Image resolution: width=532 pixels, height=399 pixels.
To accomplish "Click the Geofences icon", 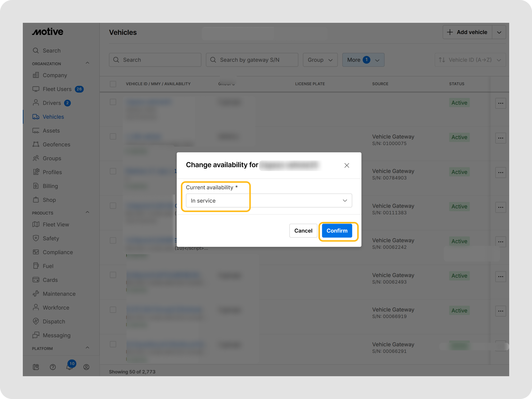I will tap(36, 144).
